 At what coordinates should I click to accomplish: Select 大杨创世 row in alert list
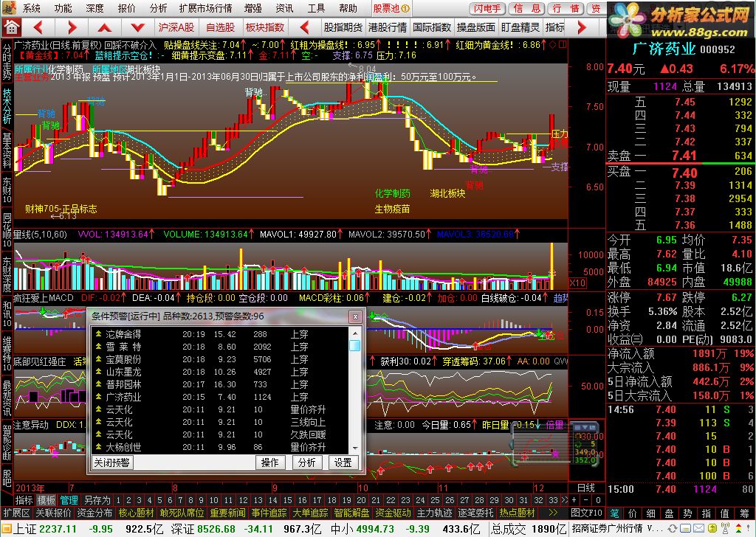coord(219,447)
